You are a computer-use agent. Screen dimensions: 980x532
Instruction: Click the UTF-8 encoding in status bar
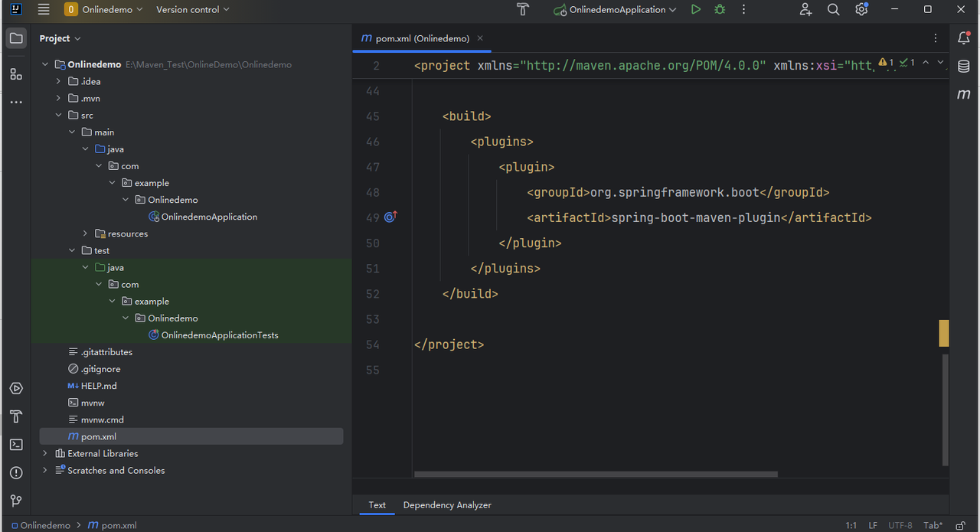click(x=900, y=526)
